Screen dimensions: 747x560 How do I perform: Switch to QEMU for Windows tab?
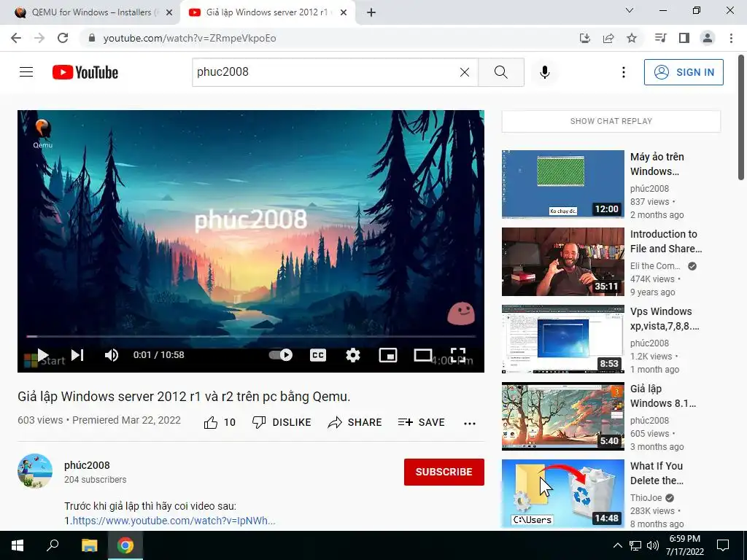click(90, 12)
